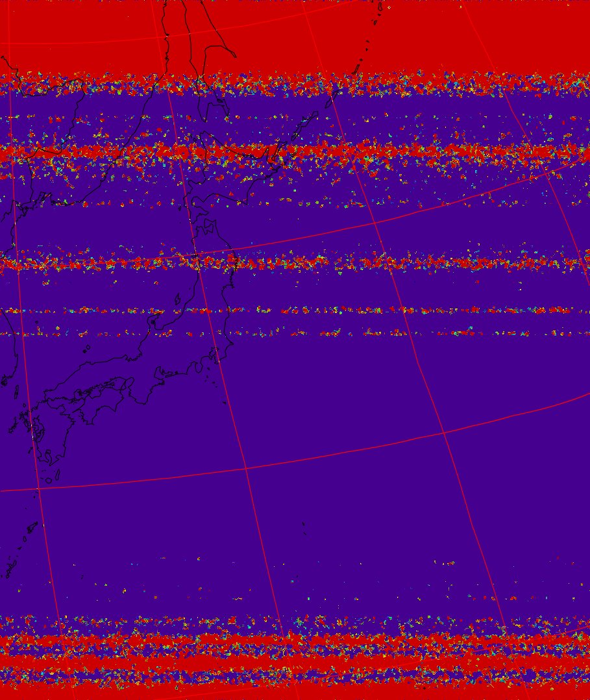Click gridline intersection southeast of Honshu

point(246,468)
